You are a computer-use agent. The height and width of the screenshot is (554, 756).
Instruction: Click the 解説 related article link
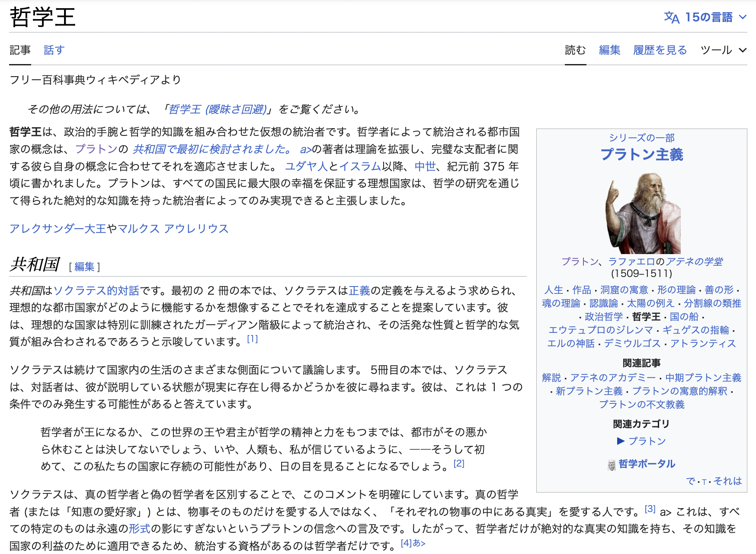point(551,377)
